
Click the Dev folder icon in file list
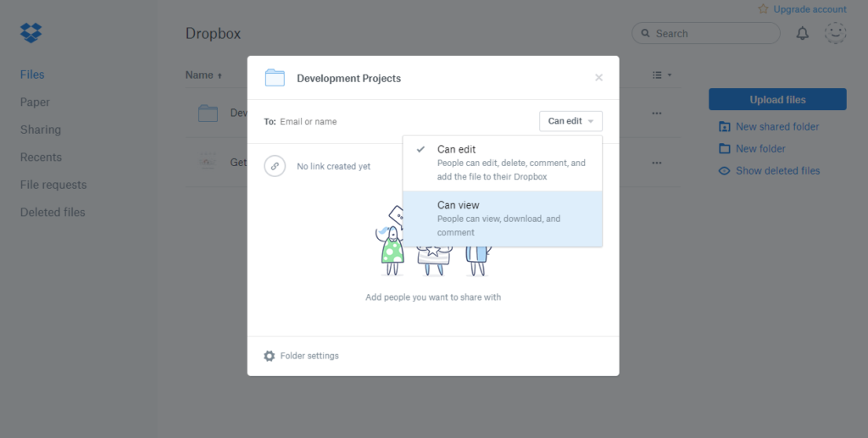point(209,114)
